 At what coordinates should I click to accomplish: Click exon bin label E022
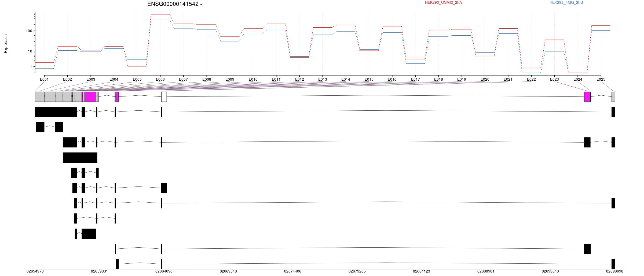pyautogui.click(x=531, y=79)
